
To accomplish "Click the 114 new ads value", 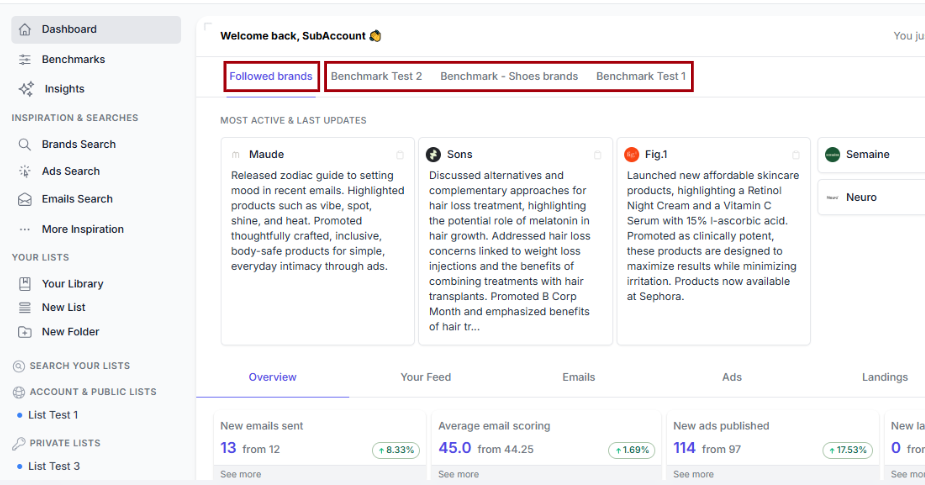I will point(684,448).
